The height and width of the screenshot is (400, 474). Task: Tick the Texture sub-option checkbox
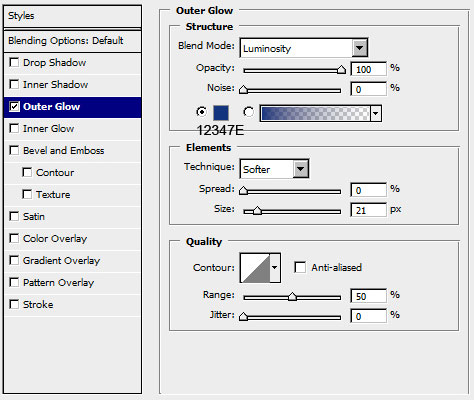27,194
